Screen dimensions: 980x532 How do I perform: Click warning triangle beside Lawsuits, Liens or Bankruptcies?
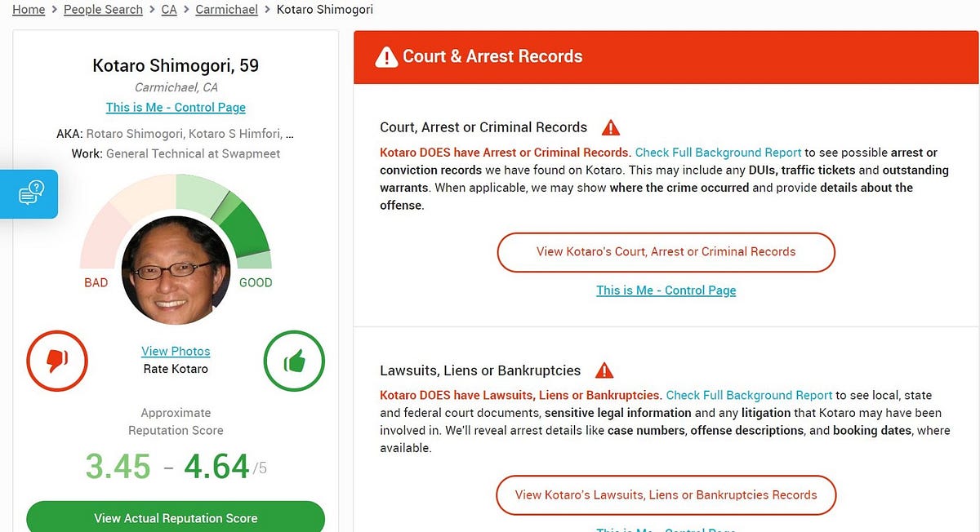tap(604, 370)
